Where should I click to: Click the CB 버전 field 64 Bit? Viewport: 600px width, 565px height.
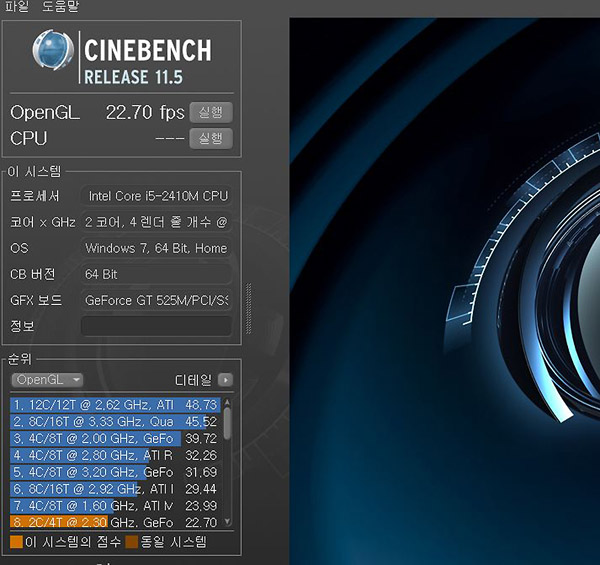157,274
